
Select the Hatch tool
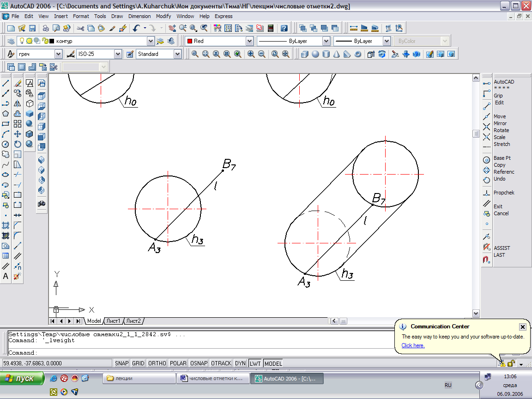[6, 225]
